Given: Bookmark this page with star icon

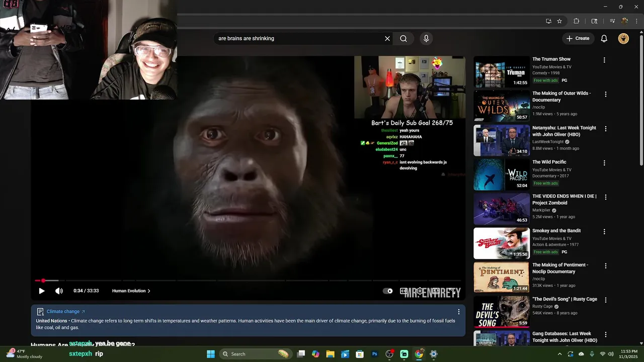Looking at the screenshot, I should pos(559,21).
